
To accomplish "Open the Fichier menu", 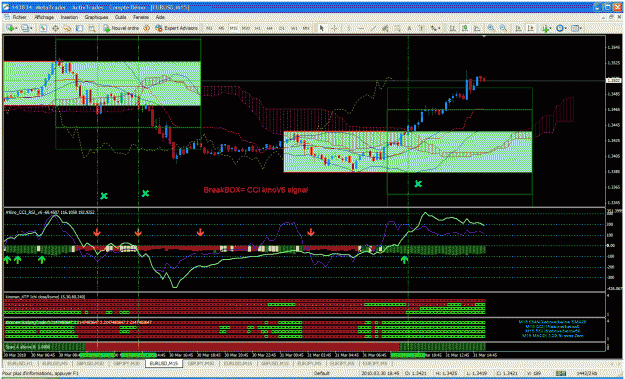I will [19, 18].
